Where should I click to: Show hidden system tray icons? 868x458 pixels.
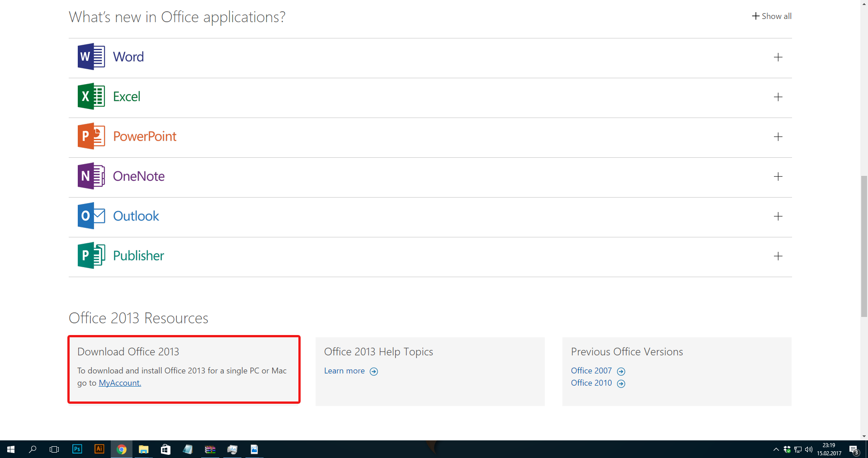point(776,449)
